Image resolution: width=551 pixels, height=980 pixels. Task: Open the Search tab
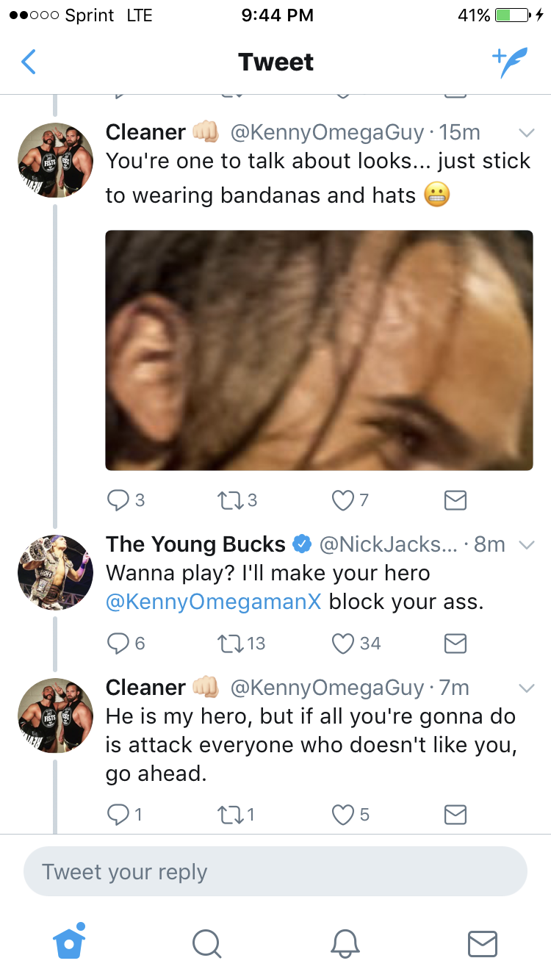click(206, 943)
